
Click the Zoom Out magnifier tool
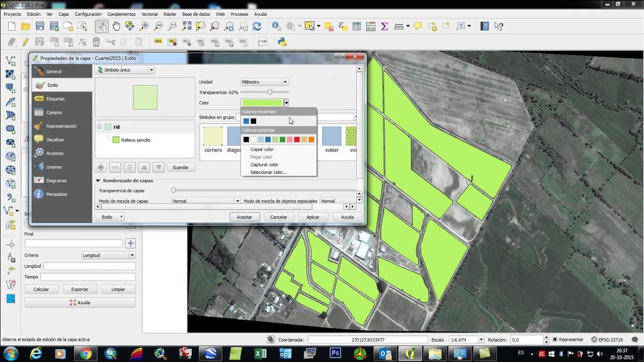[x=158, y=26]
